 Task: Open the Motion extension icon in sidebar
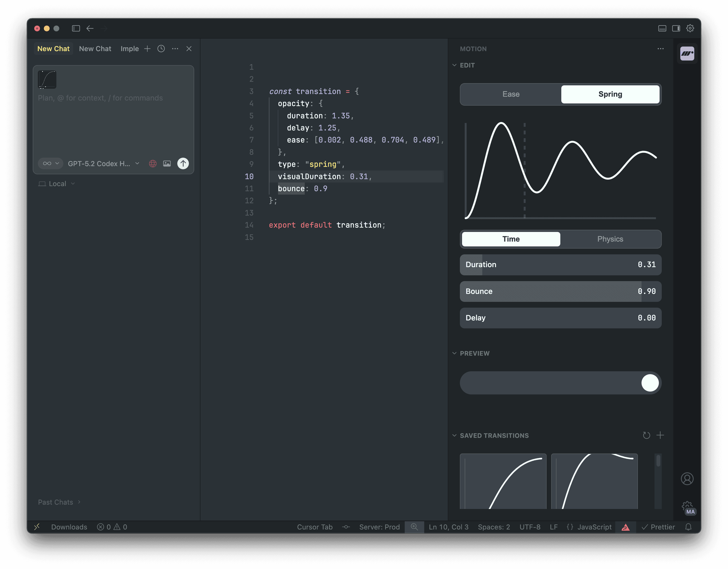point(687,53)
